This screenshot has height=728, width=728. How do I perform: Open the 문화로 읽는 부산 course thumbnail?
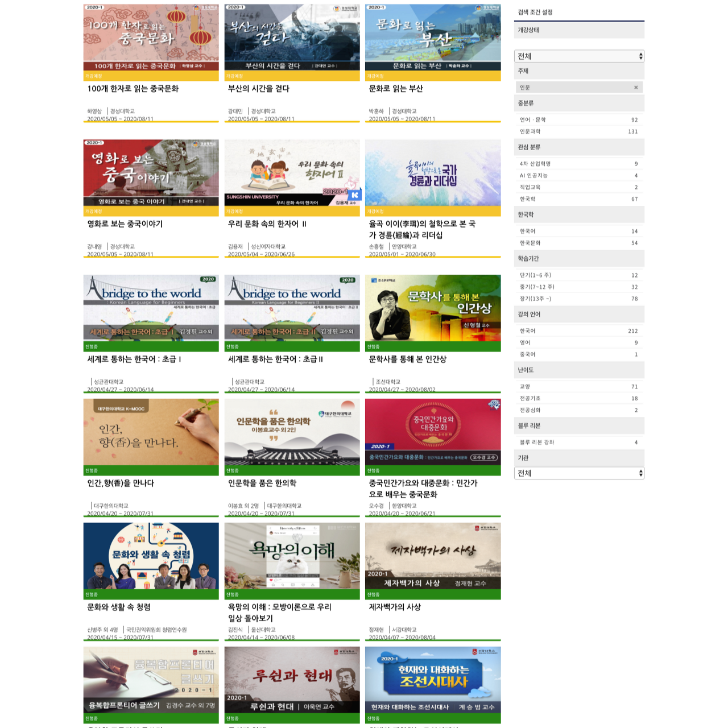[x=433, y=38]
